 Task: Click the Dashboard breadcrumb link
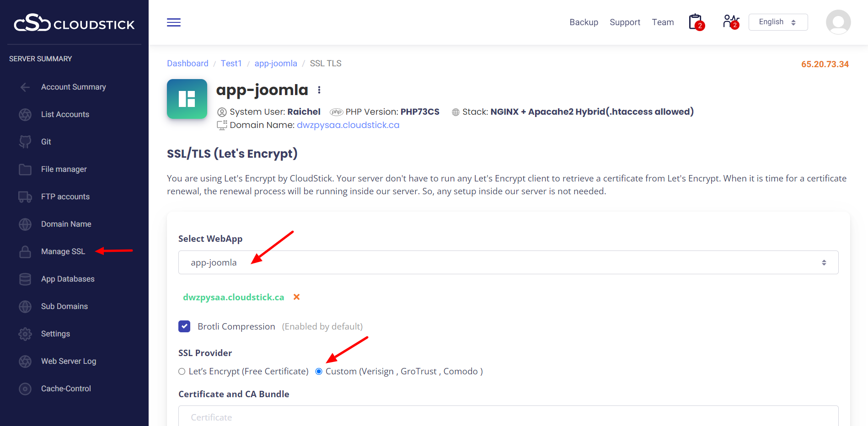[188, 64]
